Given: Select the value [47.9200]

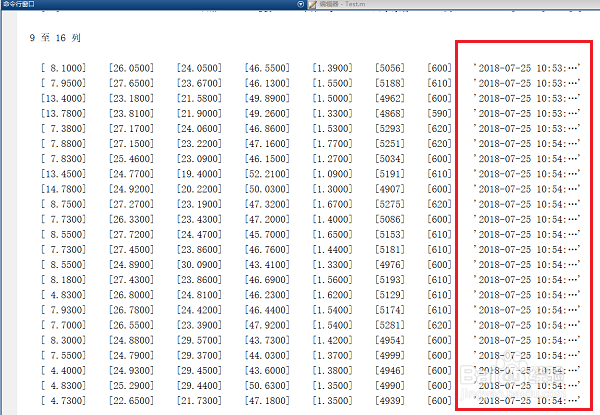Looking at the screenshot, I should click(267, 325).
